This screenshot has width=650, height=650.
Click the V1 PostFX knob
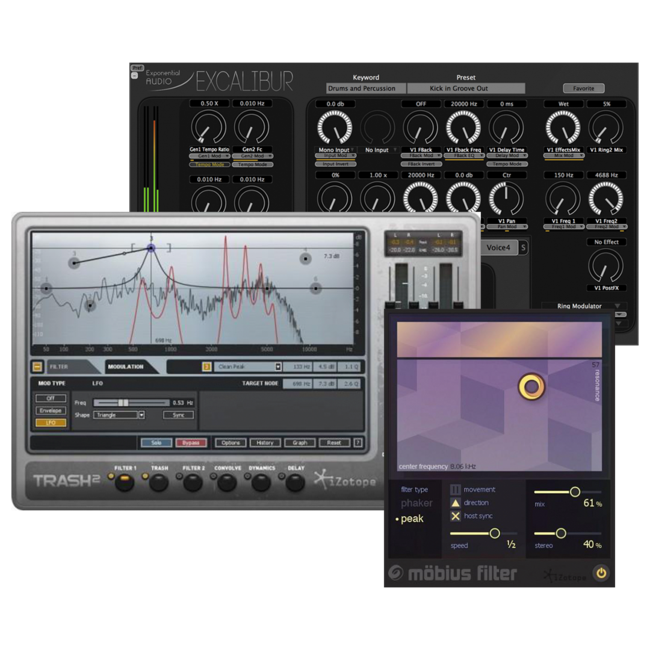pos(606,265)
